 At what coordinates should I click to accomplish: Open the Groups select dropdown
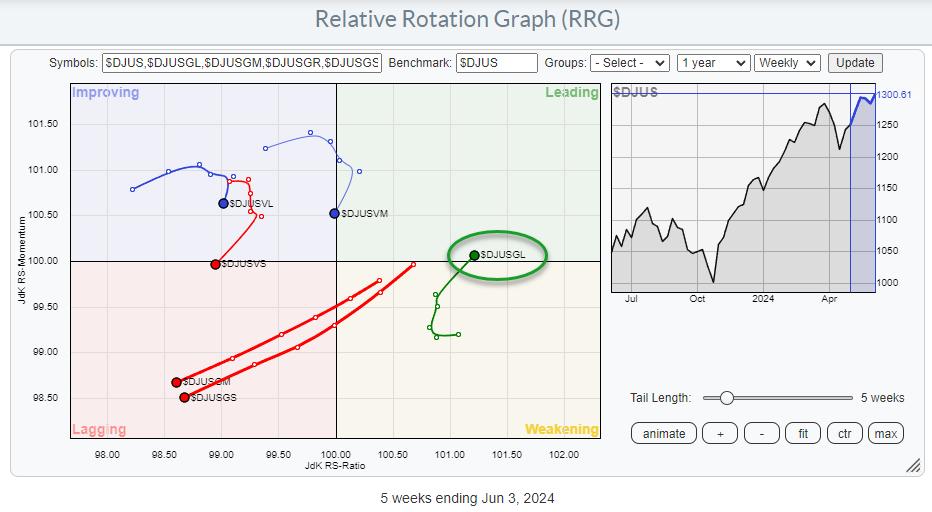click(x=629, y=63)
